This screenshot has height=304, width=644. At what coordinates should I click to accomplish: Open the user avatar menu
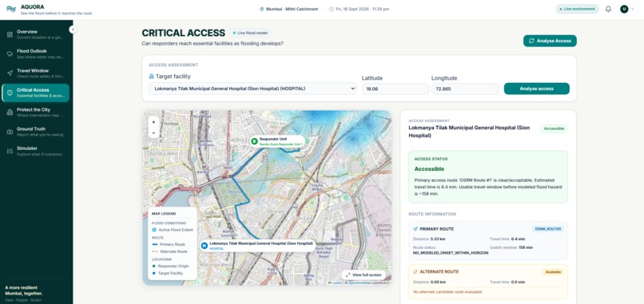coord(628,9)
